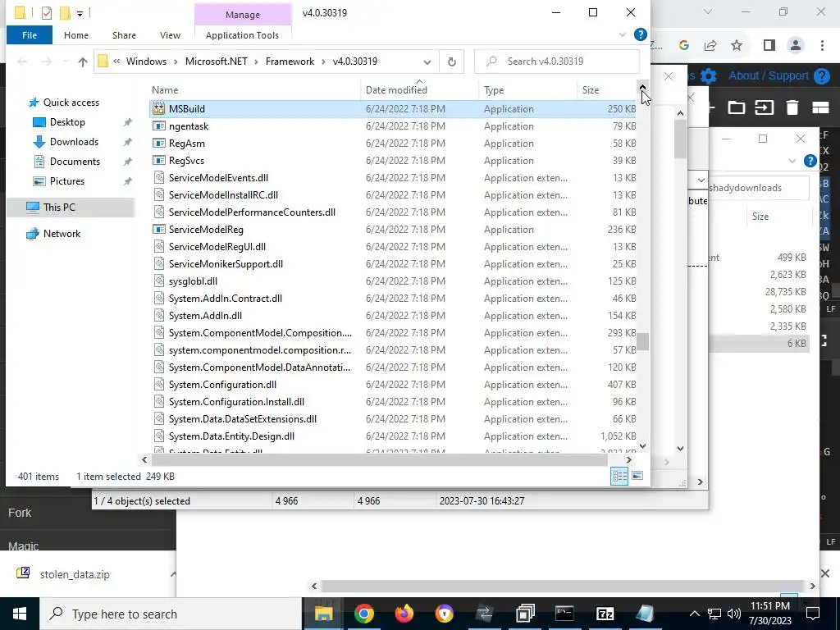Viewport: 840px width, 630px height.
Task: Sort files by the Name column
Action: pyautogui.click(x=254, y=90)
